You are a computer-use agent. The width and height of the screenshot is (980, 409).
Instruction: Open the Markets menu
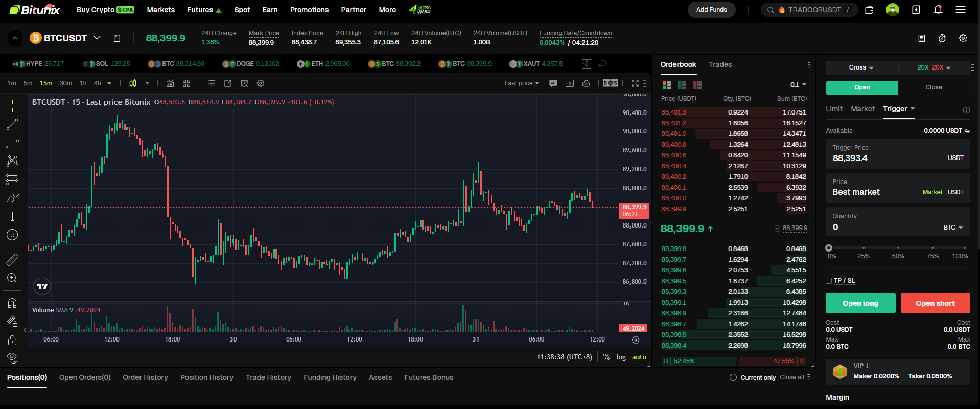[x=160, y=10]
